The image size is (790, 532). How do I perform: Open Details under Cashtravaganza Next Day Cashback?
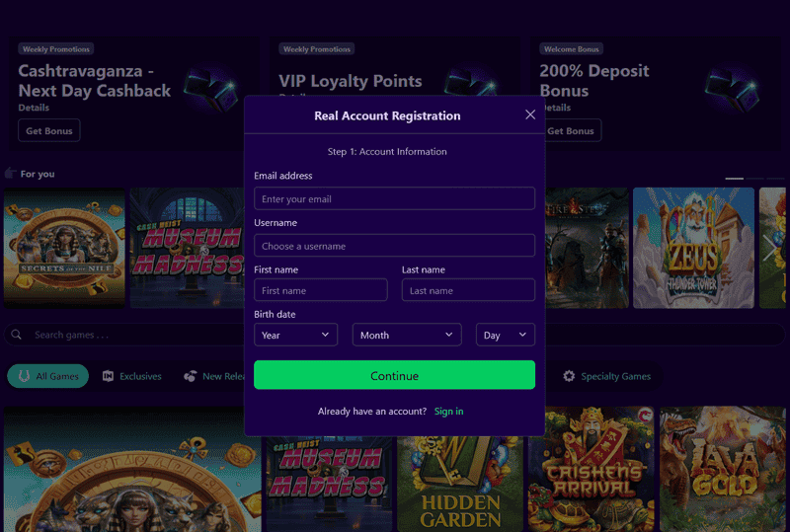coord(34,108)
